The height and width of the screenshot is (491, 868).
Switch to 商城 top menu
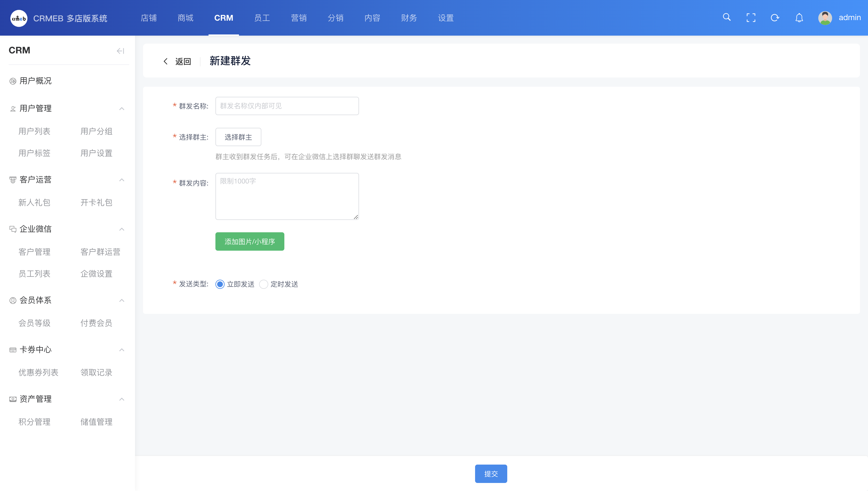186,18
